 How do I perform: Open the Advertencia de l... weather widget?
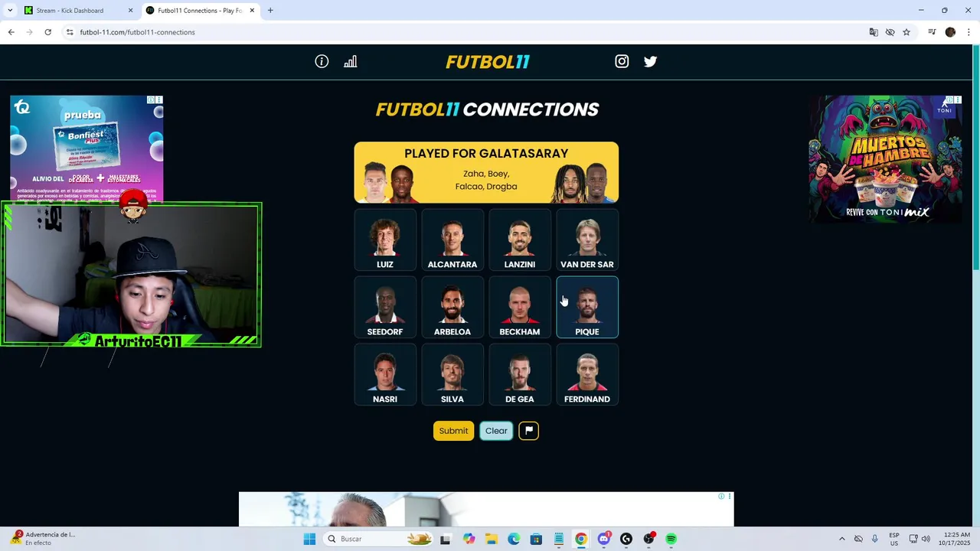44,539
